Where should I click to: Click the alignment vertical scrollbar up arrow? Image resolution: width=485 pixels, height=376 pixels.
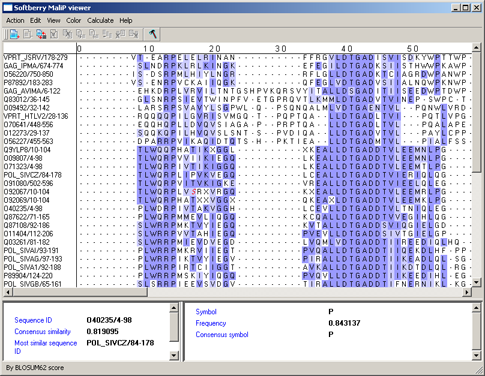pyautogui.click(x=476, y=48)
